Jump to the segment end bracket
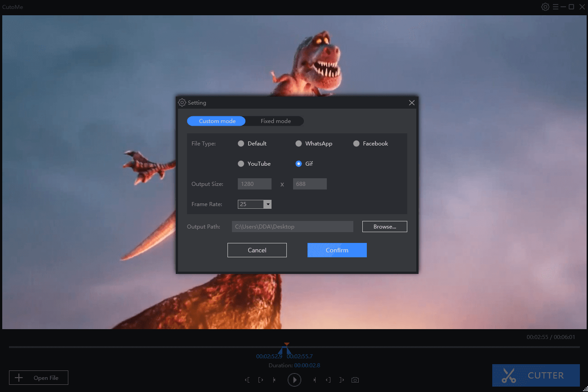Viewport: 588px width, 392px height. [328, 380]
